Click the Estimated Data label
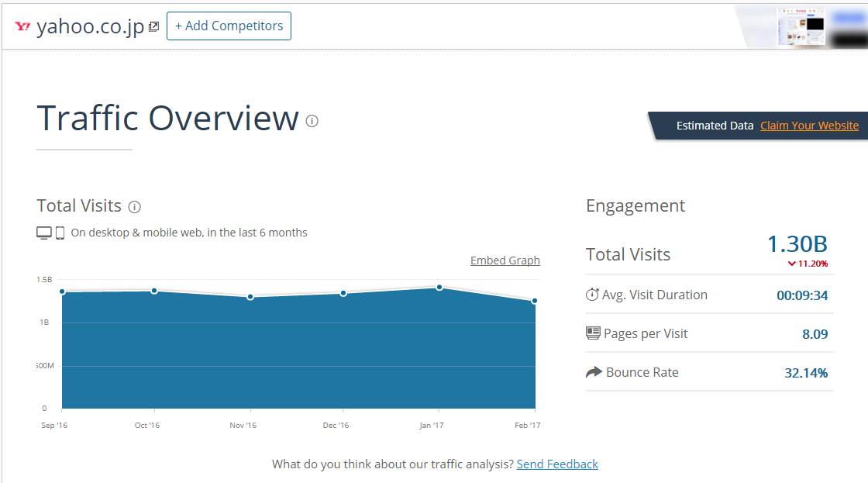Image resolution: width=868 pixels, height=483 pixels. point(715,126)
